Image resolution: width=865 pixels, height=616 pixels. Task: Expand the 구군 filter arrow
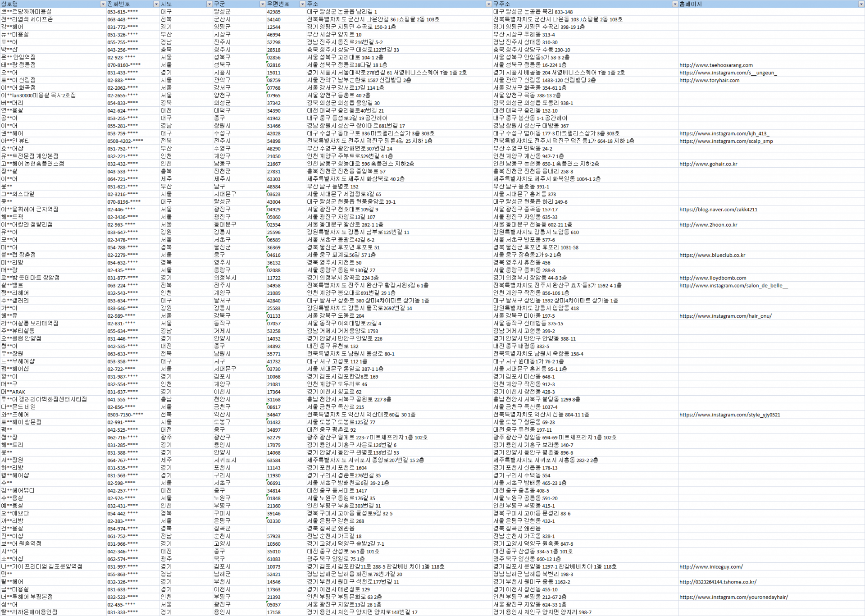(263, 4)
